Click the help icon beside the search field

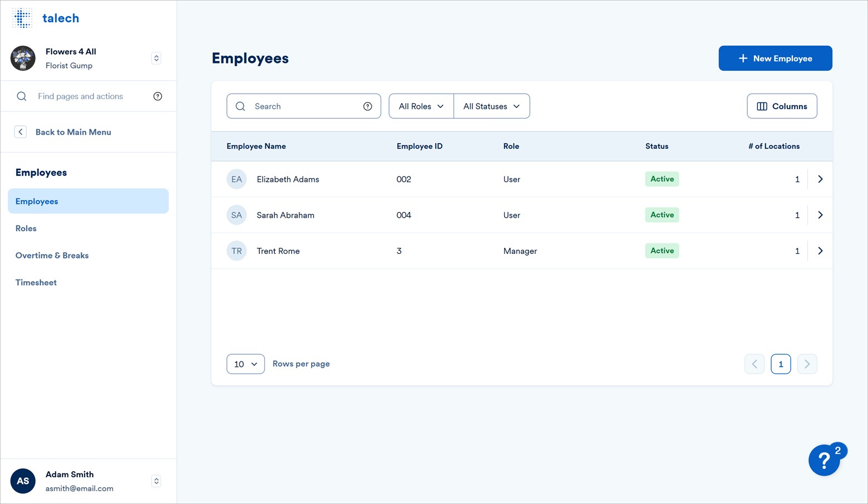tap(367, 106)
